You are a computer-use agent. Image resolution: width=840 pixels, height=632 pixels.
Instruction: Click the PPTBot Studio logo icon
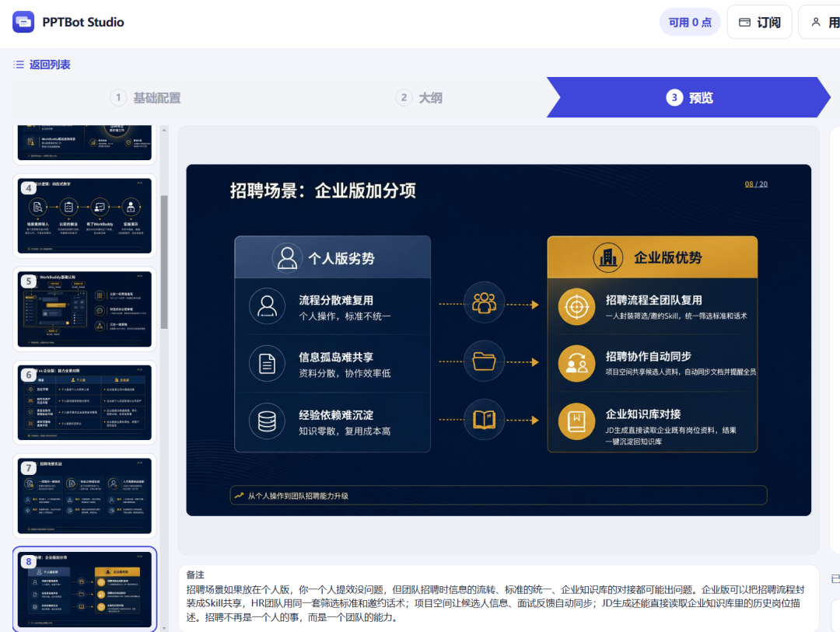pyautogui.click(x=23, y=22)
